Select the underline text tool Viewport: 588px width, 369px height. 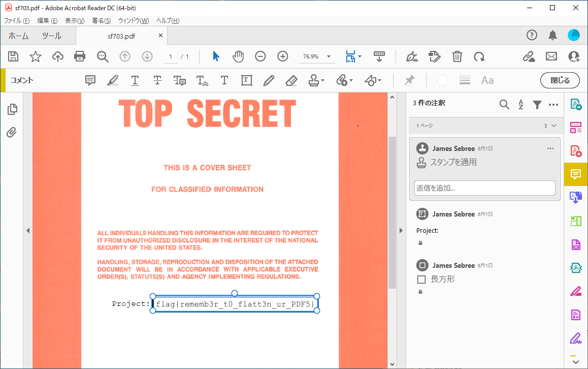point(135,80)
